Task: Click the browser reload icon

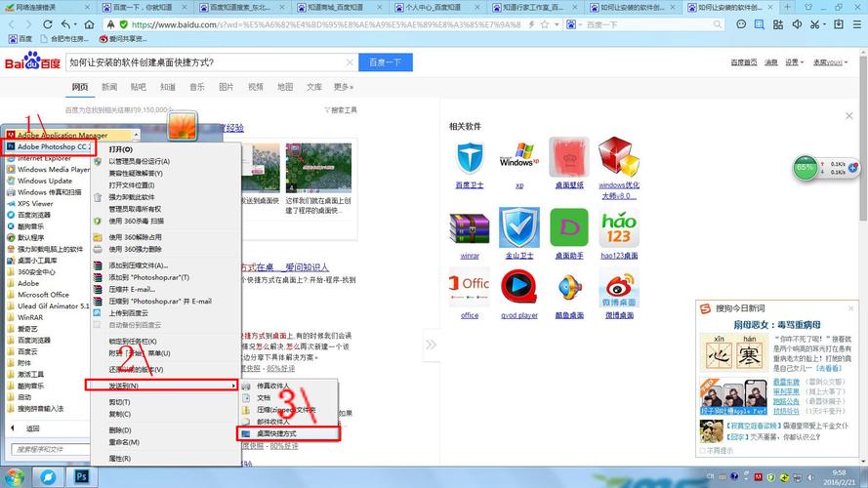Action: click(48, 25)
